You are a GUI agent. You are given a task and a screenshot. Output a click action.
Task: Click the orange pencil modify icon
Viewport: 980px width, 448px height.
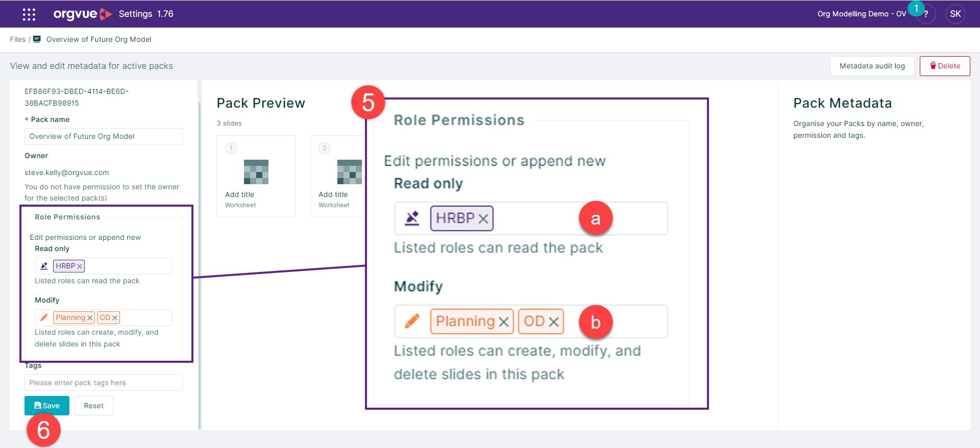click(44, 317)
